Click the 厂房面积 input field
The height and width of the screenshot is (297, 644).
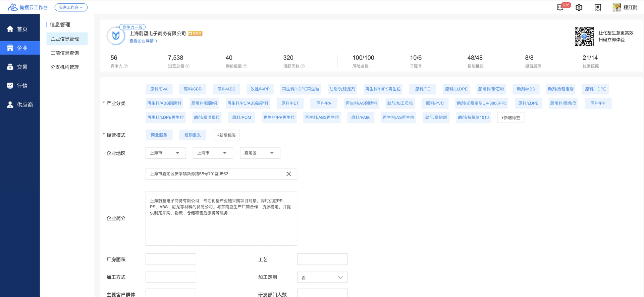(171, 259)
